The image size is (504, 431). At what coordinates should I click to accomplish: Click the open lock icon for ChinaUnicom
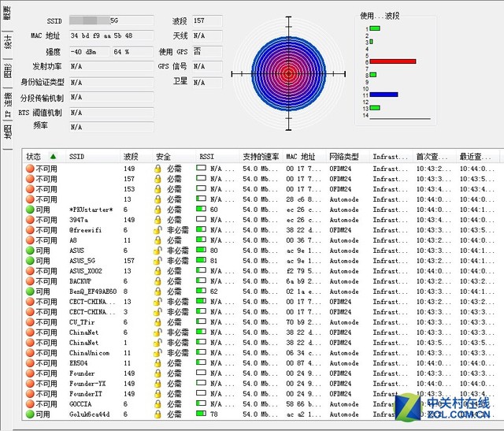[x=157, y=353]
